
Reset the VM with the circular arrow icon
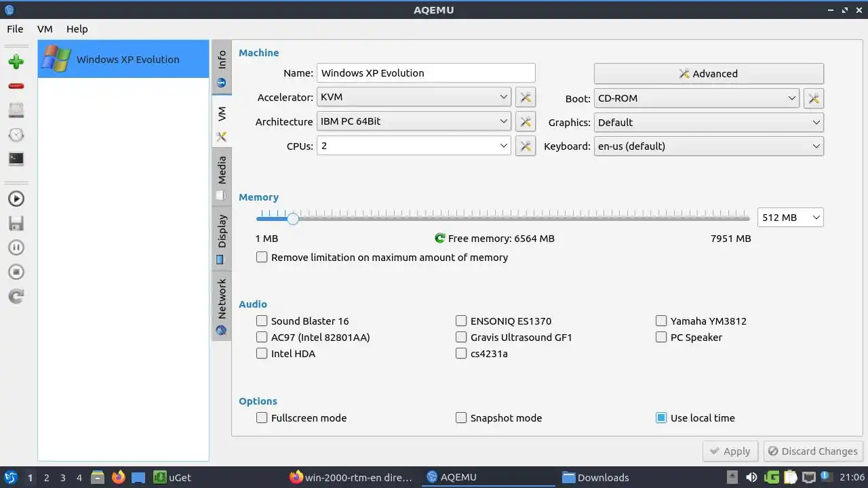point(16,296)
